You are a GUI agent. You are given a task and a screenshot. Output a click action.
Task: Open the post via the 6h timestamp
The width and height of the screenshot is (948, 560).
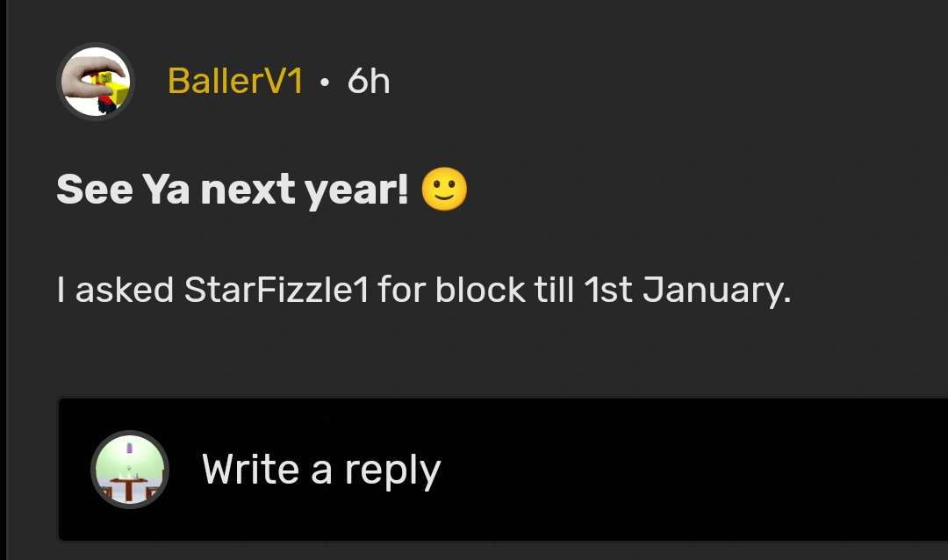click(x=369, y=82)
